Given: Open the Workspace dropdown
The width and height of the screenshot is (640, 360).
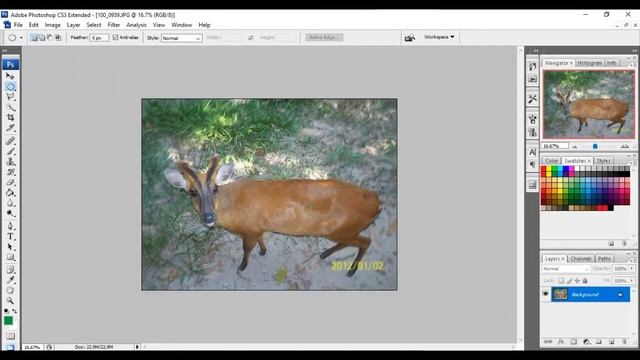Looking at the screenshot, I should pyautogui.click(x=439, y=37).
